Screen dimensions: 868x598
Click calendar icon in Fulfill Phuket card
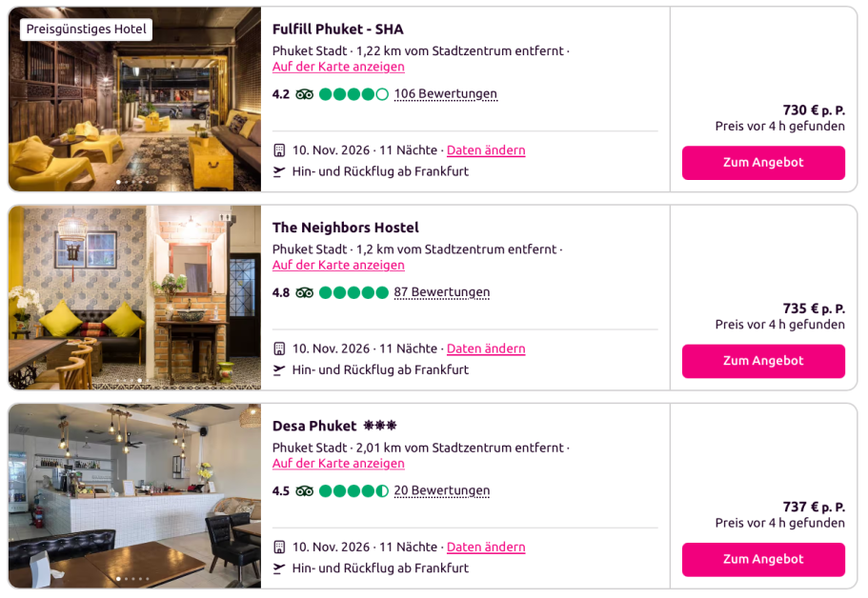coord(279,150)
